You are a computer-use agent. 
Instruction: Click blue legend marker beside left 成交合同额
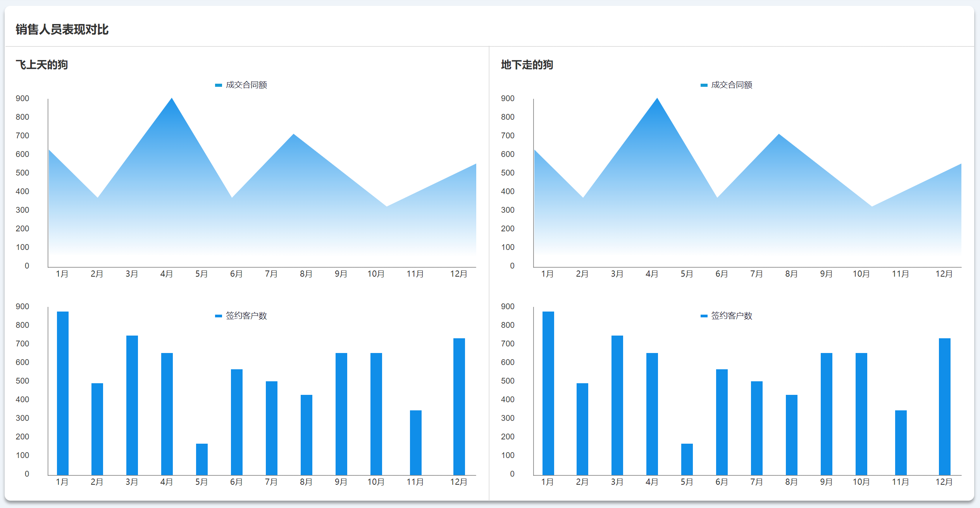(x=219, y=85)
